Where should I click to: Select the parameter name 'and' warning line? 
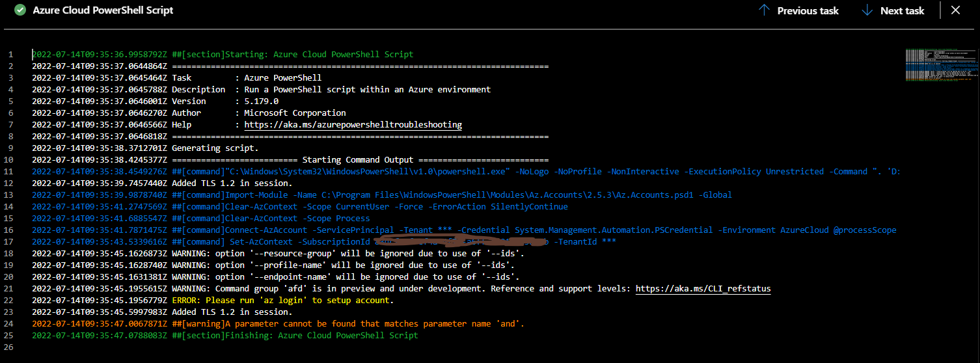(278, 323)
